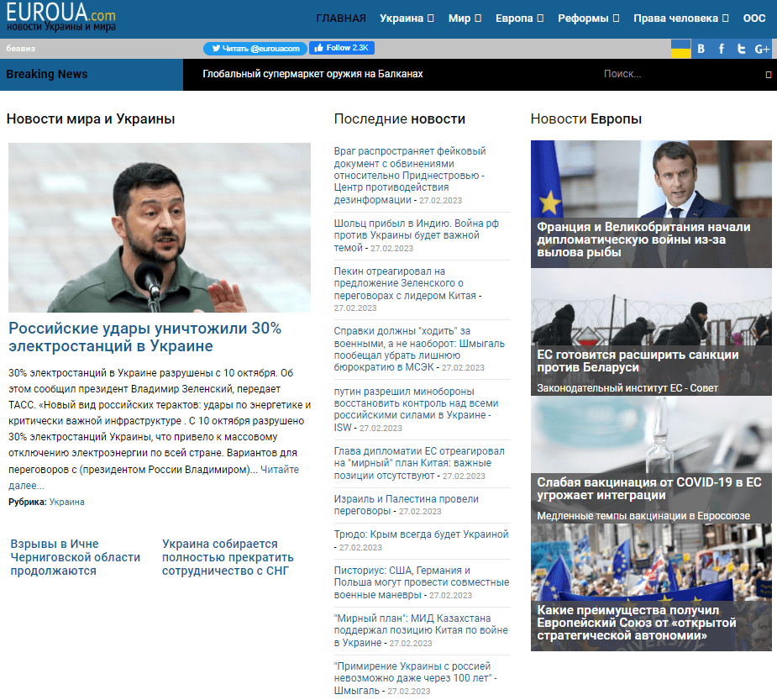Click the безвиз tag link
The height and width of the screenshot is (700, 777).
[21, 49]
